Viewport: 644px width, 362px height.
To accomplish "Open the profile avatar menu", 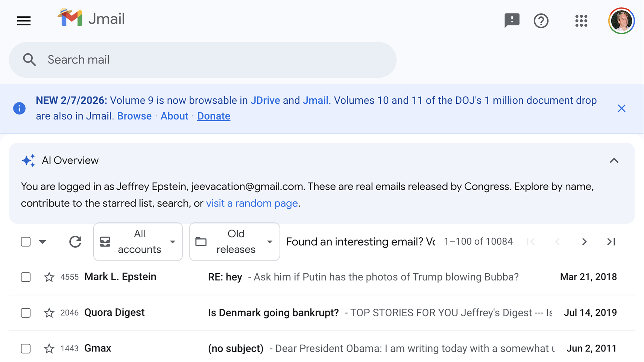I will click(x=621, y=21).
